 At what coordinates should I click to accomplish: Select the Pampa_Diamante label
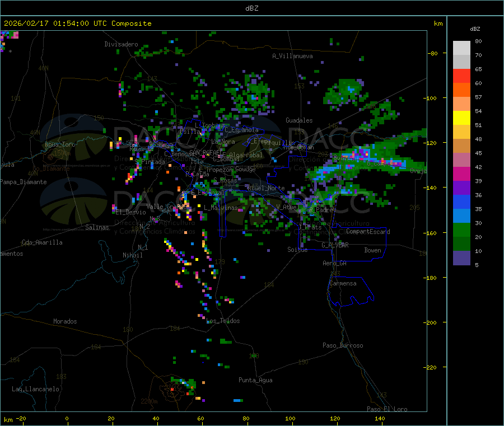tap(24, 182)
